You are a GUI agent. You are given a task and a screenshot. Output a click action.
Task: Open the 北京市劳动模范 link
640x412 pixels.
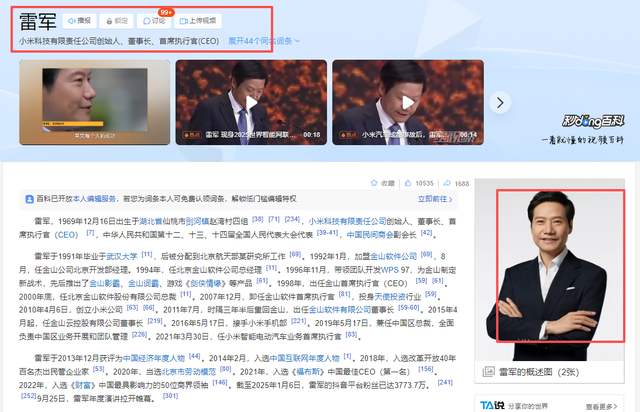point(189,372)
